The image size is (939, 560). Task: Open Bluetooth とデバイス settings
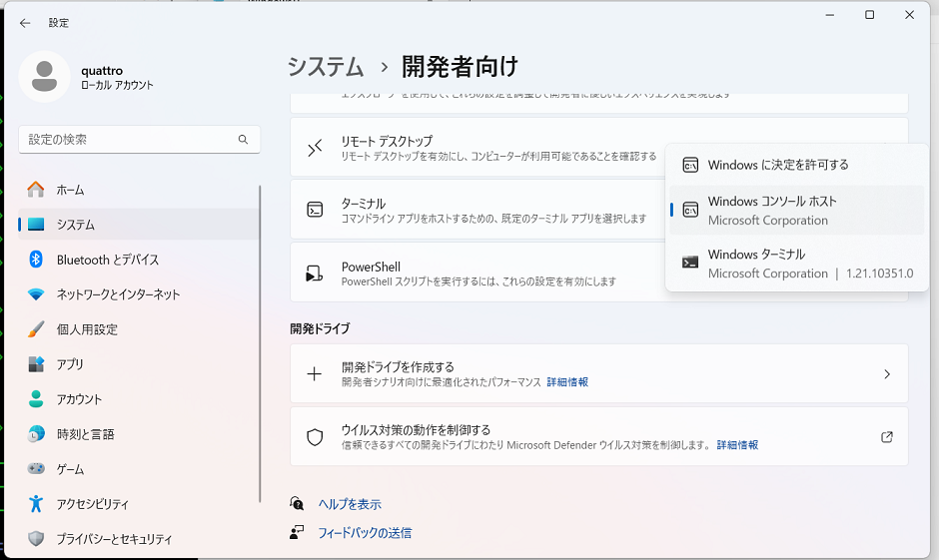tap(107, 260)
